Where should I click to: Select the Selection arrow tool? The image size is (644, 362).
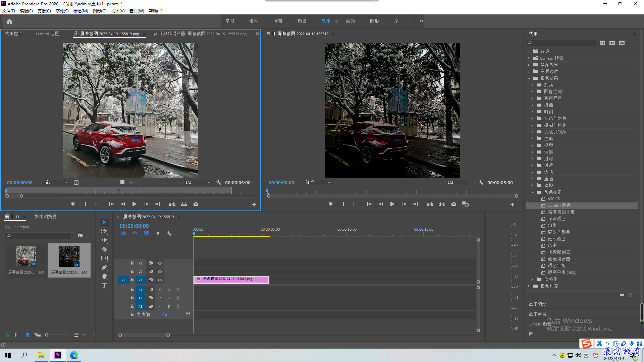point(104,222)
